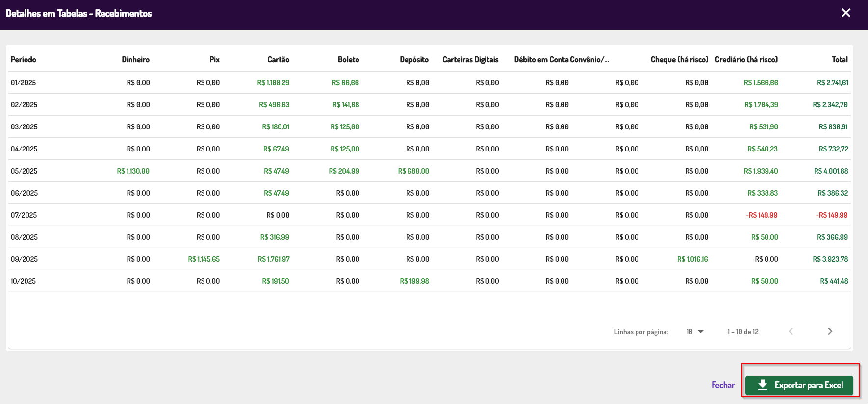
Task: Click the negative Total value in row 07/2025
Action: coord(832,215)
